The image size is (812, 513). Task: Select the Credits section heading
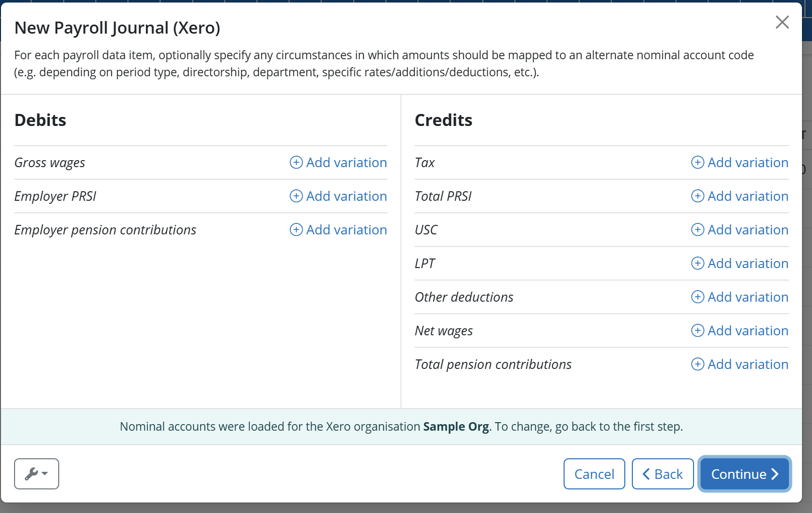coord(443,120)
